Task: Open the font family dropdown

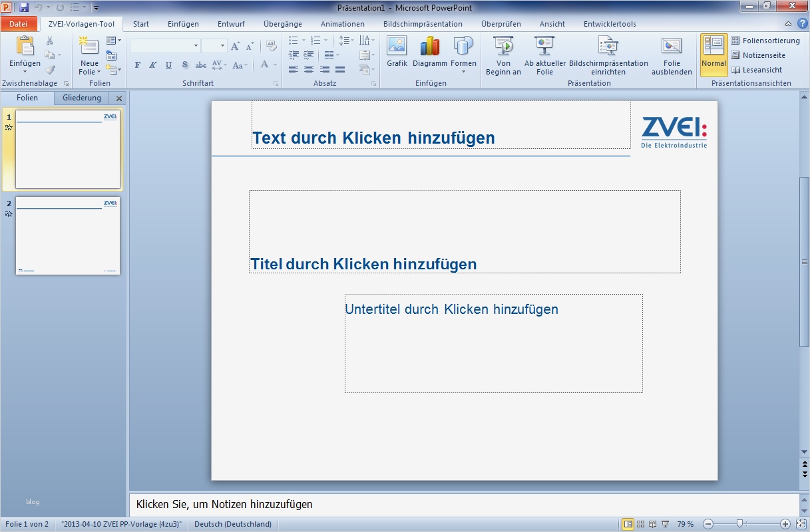Action: click(196, 46)
